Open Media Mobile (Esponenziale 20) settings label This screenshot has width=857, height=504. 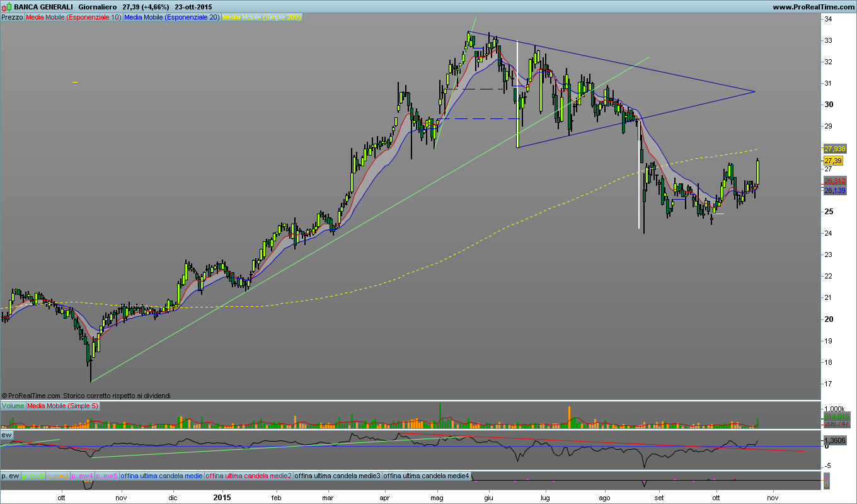pyautogui.click(x=172, y=18)
